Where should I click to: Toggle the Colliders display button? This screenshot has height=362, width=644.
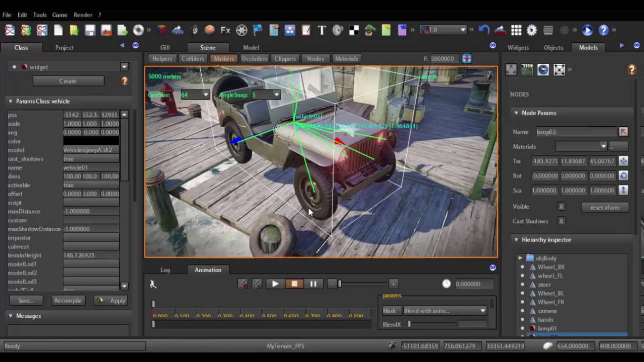coord(193,58)
